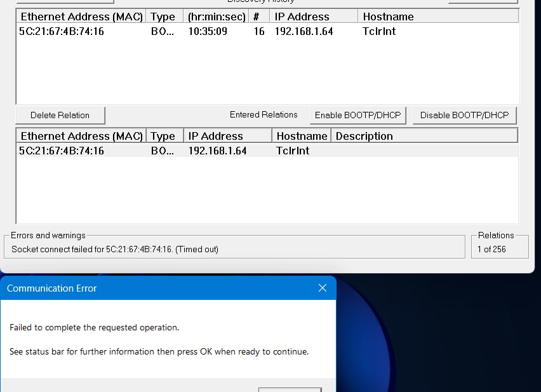Close the Communication Error dialog

[x=323, y=288]
